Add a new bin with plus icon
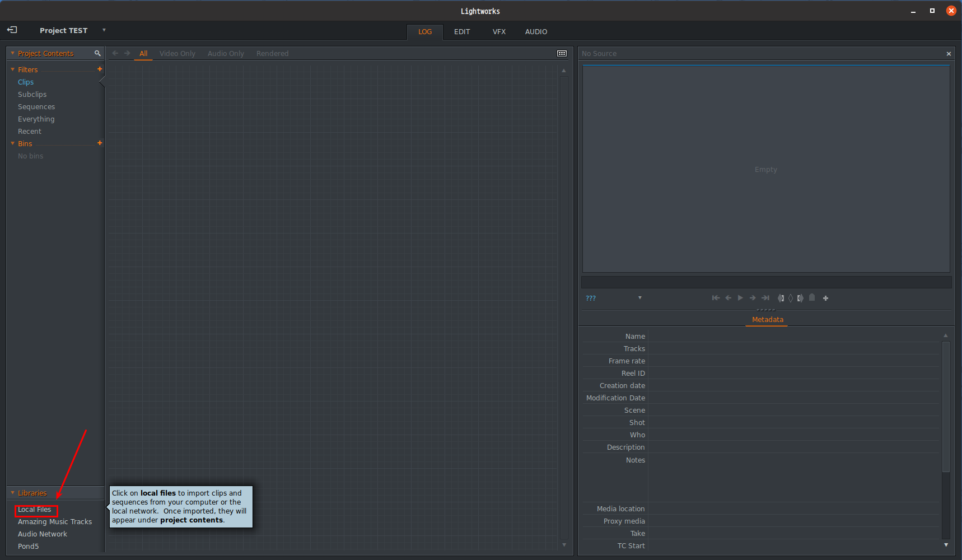 point(100,143)
